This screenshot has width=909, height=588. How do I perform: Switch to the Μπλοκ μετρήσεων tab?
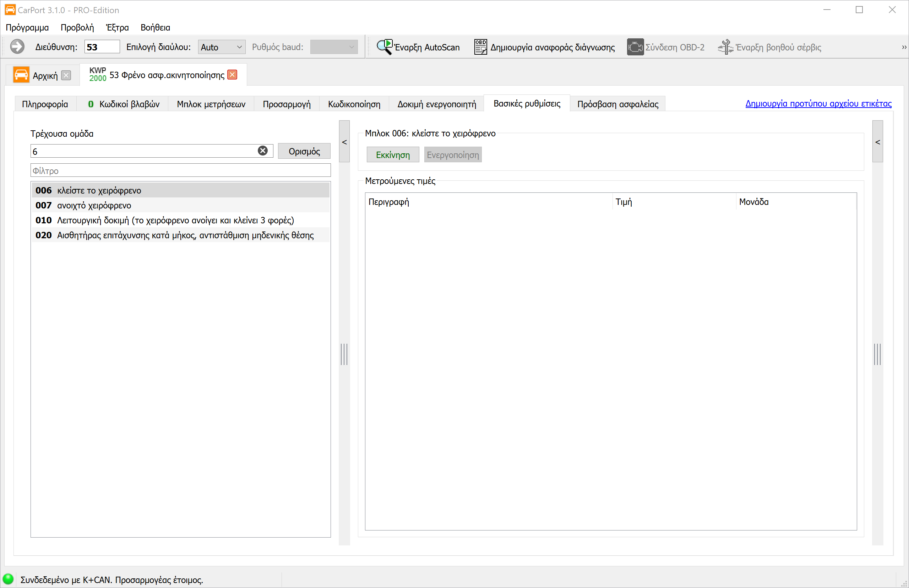pyautogui.click(x=211, y=104)
